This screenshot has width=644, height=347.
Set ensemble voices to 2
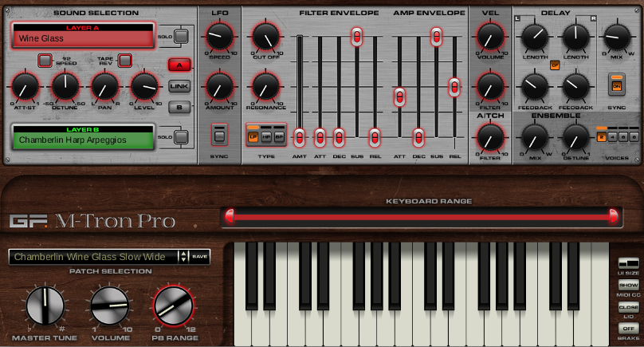point(602,137)
